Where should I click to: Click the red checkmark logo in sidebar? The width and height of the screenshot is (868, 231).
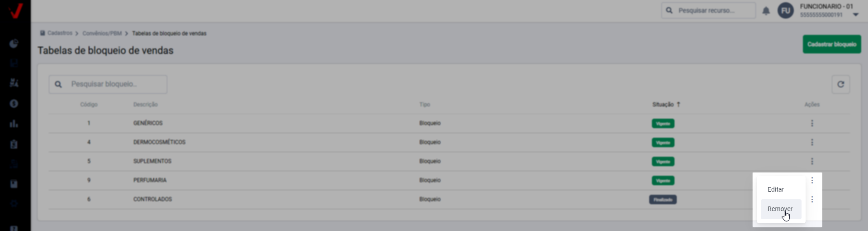(x=15, y=10)
